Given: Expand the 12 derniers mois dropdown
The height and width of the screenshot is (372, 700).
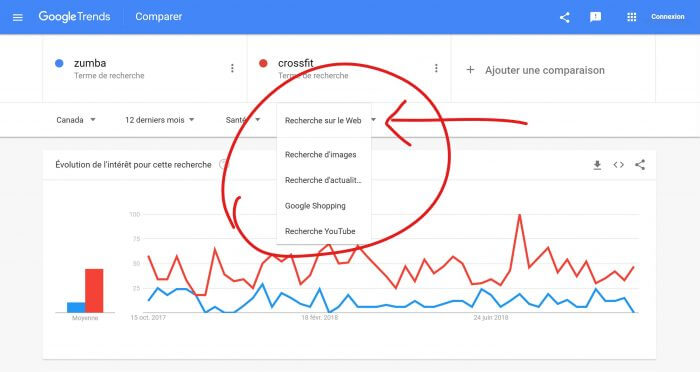Looking at the screenshot, I should (x=159, y=120).
